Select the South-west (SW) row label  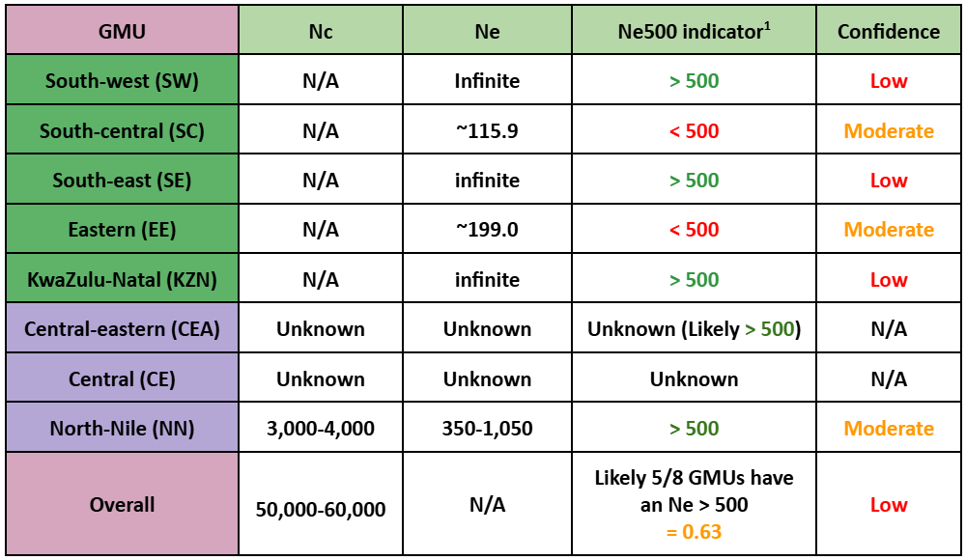coord(122,79)
